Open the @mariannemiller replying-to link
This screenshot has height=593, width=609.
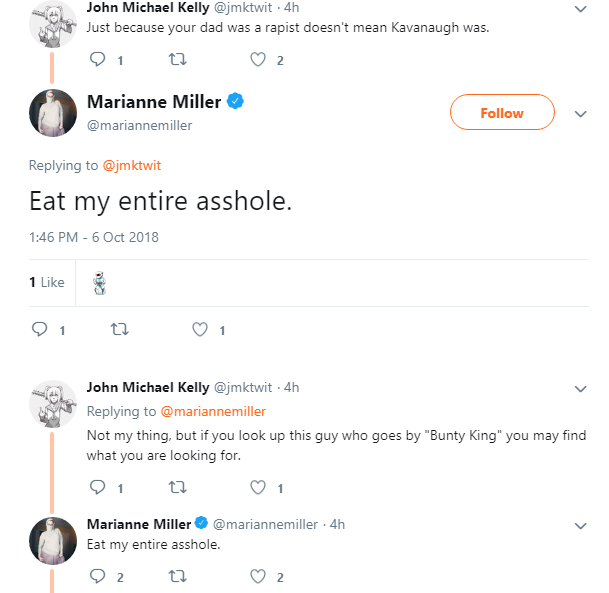213,411
